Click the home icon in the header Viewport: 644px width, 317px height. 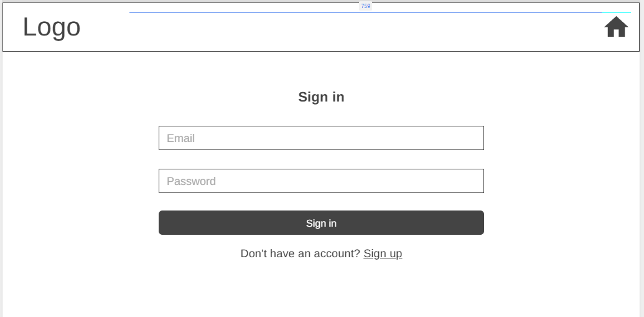point(615,27)
